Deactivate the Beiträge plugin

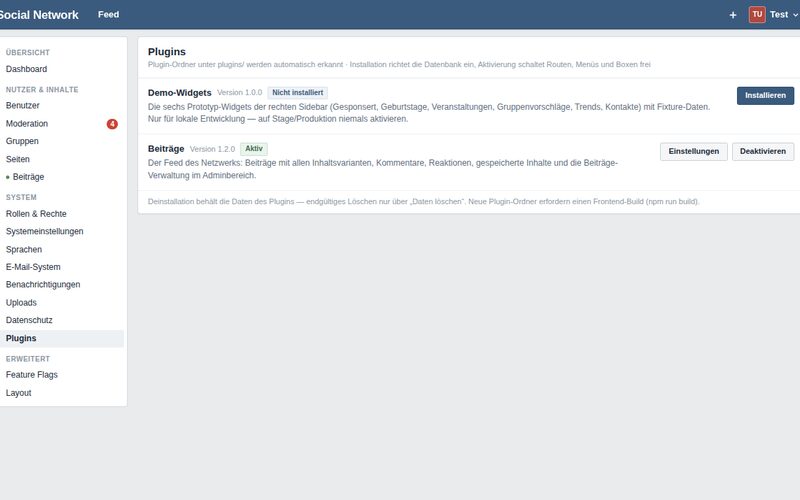[763, 152]
